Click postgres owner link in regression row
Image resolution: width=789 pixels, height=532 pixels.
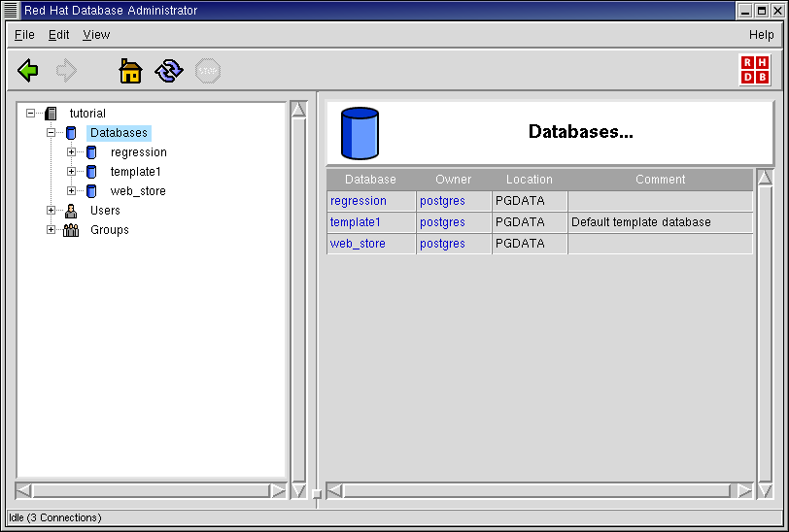click(x=442, y=201)
